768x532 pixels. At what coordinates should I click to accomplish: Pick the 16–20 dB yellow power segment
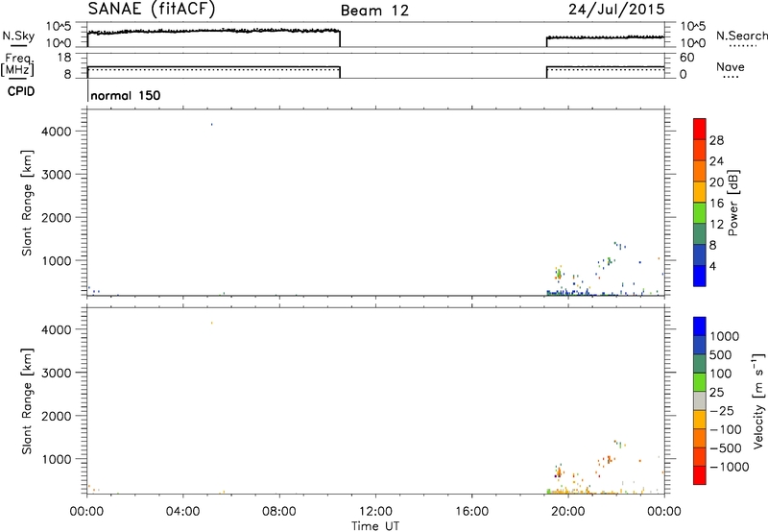pyautogui.click(x=700, y=191)
